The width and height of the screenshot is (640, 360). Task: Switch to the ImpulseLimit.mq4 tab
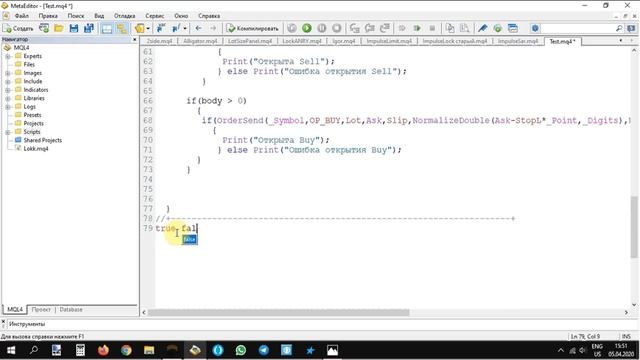coord(389,41)
